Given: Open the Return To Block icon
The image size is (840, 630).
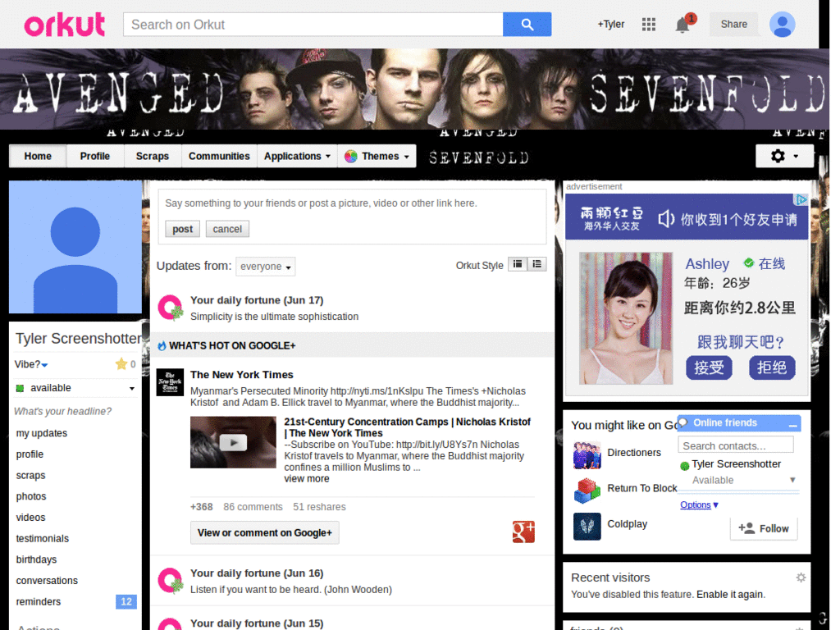Looking at the screenshot, I should pos(587,491).
